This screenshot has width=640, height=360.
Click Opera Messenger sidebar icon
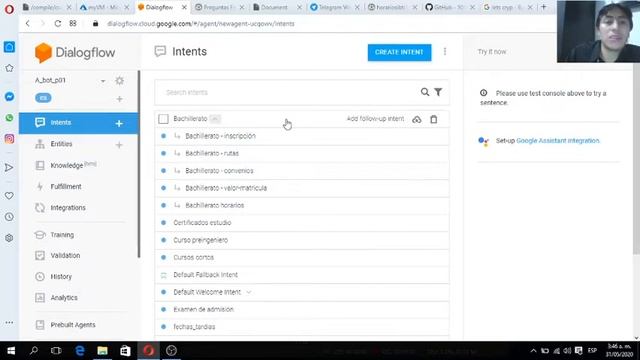point(9,97)
